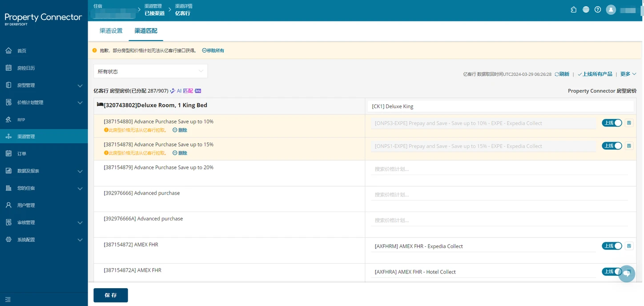Open the 用户管理 user icon
Viewport: 644px width, 306px height.
8,205
